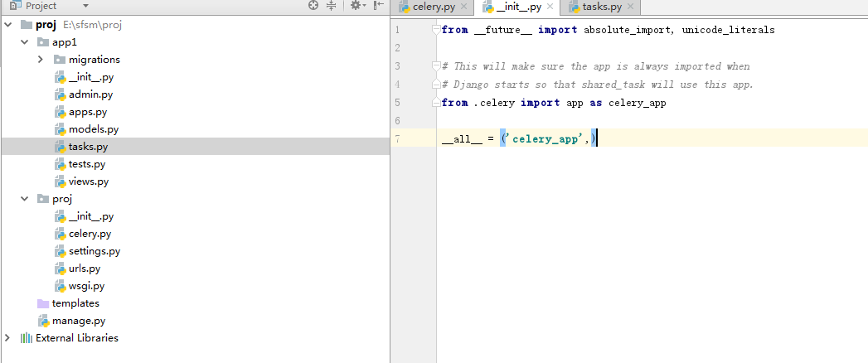Select the templates folder

[x=75, y=303]
